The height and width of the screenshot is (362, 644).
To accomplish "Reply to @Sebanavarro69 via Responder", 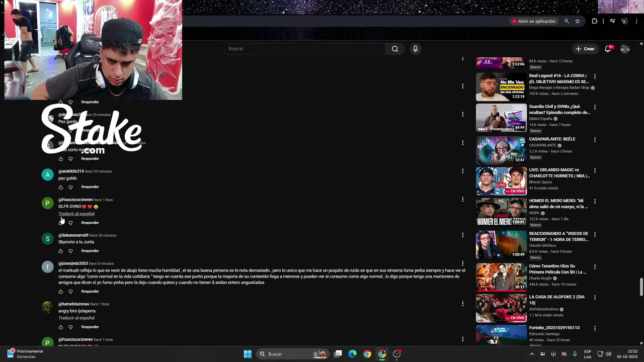I will click(90, 251).
